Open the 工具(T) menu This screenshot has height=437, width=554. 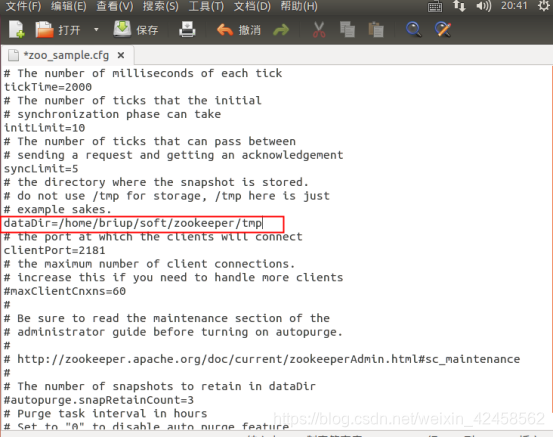pos(206,6)
